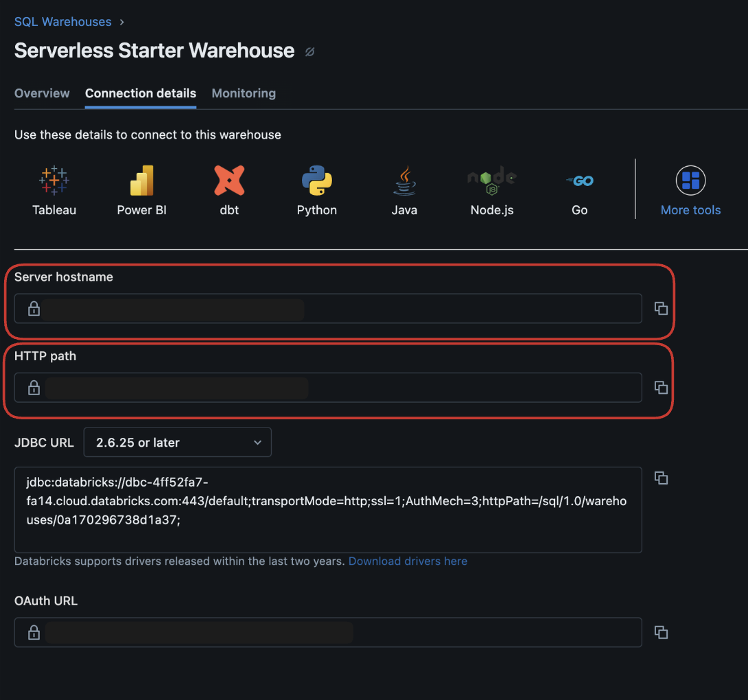Switch to the Overview tab
748x700 pixels.
[x=42, y=93]
